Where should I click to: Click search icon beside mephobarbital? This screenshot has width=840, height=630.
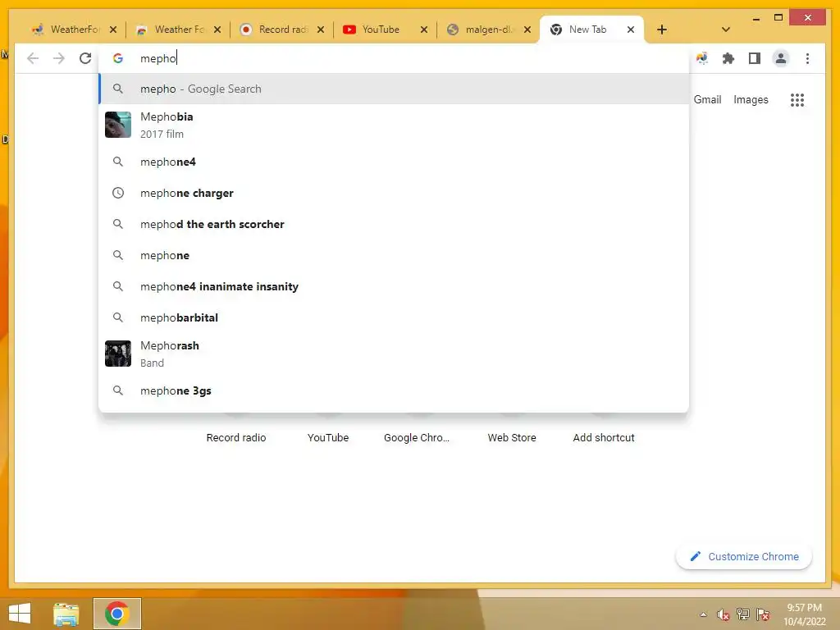pyautogui.click(x=118, y=317)
